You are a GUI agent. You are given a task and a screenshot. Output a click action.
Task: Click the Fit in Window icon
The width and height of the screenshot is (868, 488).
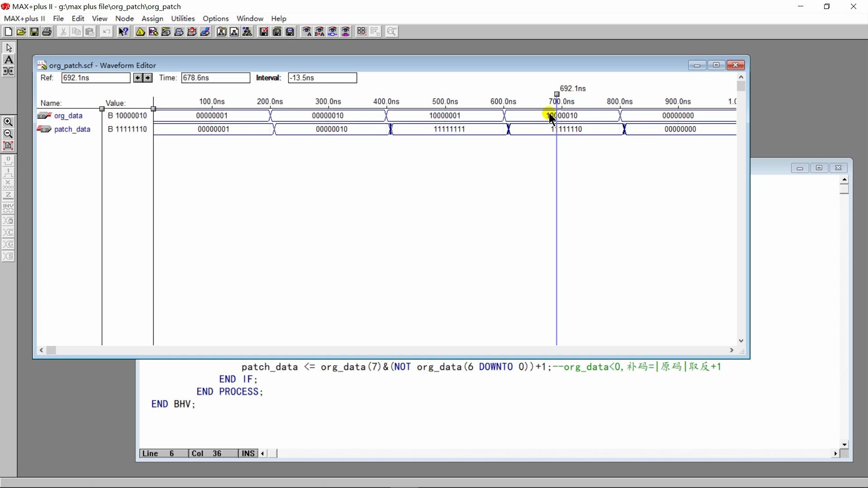point(8,145)
